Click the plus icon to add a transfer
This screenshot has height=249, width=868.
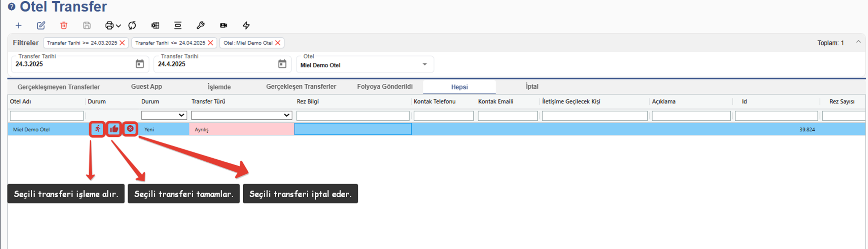[19, 26]
